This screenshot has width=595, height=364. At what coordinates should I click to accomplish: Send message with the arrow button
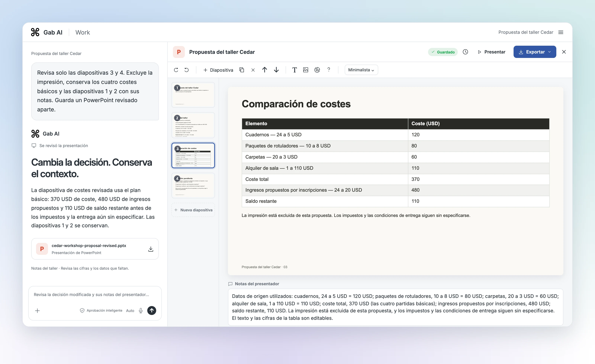point(152,311)
